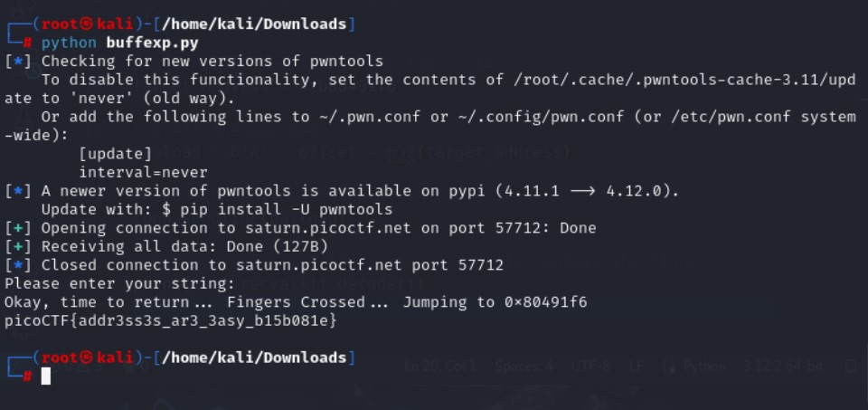Click the Kali skull symbol in the bottom prompt
Viewport: 868px width, 410px height.
coord(87,358)
